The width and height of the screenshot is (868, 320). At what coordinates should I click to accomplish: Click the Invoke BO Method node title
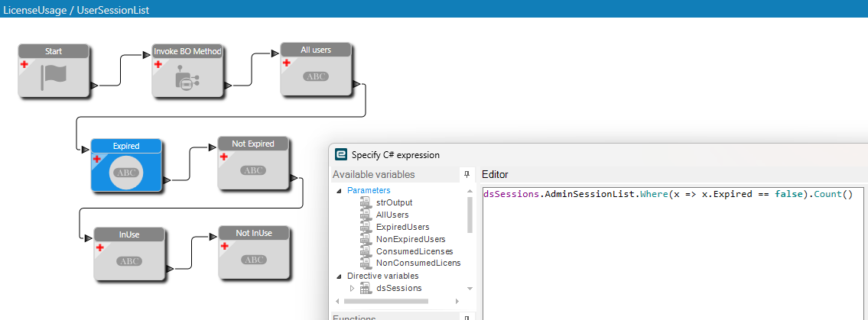tap(187, 51)
